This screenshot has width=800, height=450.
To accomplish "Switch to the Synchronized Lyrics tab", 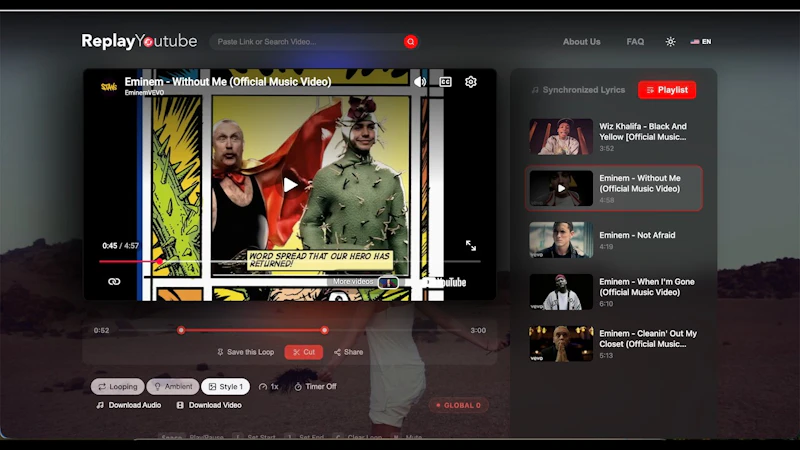I will pos(578,90).
